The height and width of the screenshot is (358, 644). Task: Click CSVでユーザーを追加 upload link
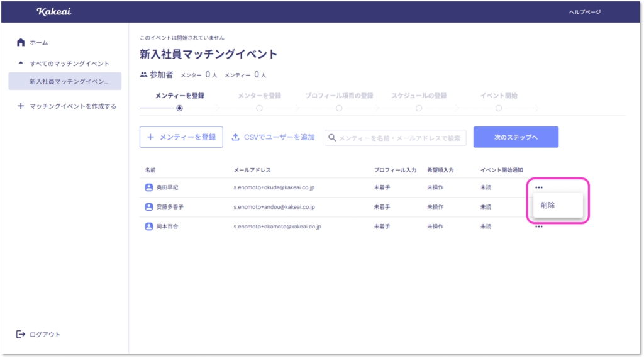273,137
